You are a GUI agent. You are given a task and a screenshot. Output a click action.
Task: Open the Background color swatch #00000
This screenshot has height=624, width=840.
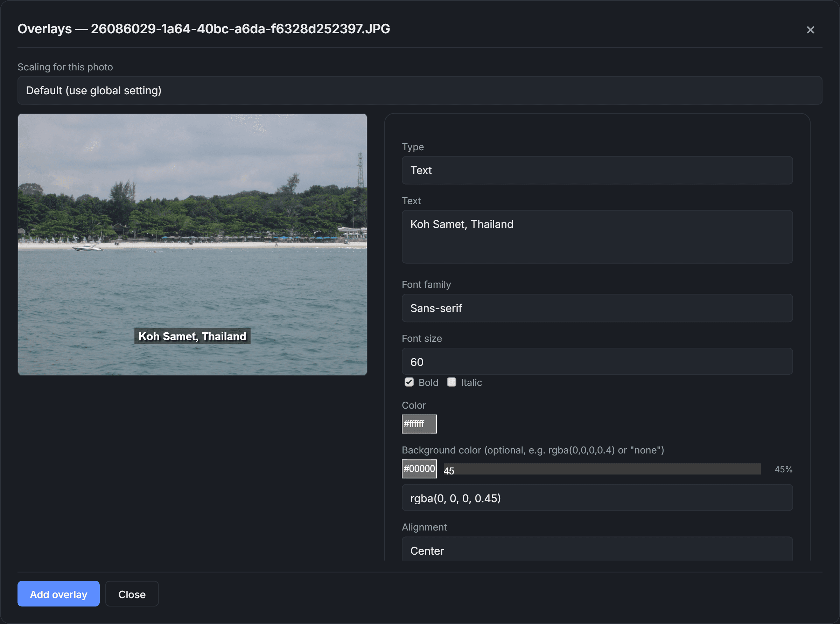coord(419,469)
